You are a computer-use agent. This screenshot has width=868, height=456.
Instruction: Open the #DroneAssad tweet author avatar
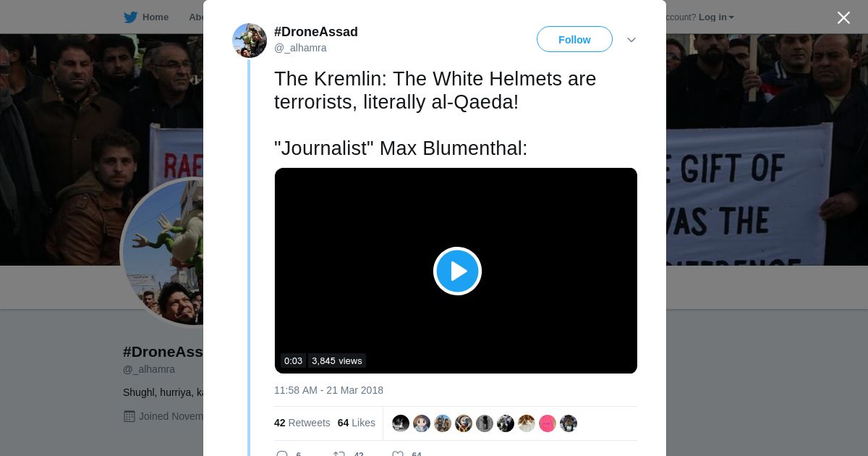click(250, 41)
